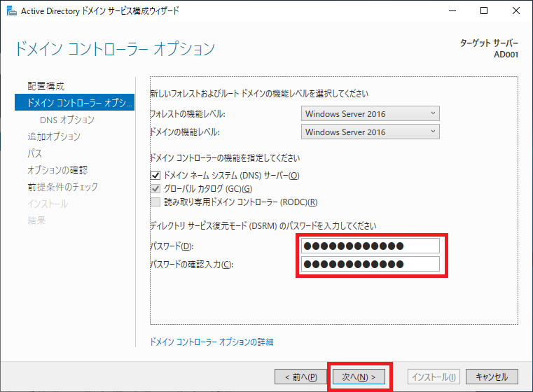This screenshot has height=392, width=533.
Task: Click the キャンセル button
Action: click(492, 377)
